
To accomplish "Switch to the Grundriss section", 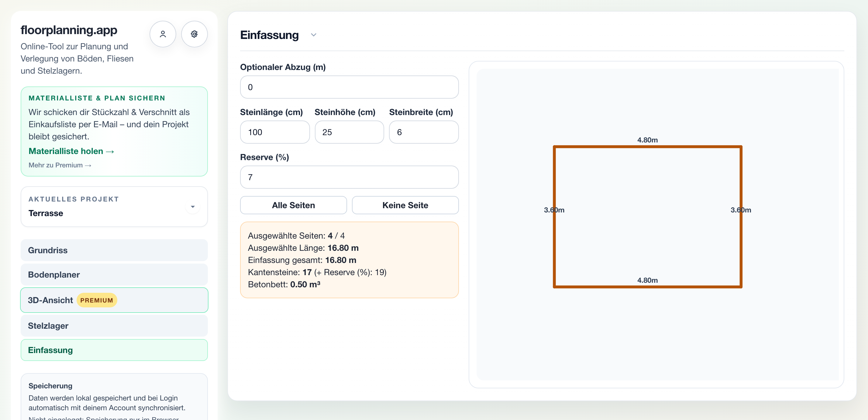I will coord(114,250).
